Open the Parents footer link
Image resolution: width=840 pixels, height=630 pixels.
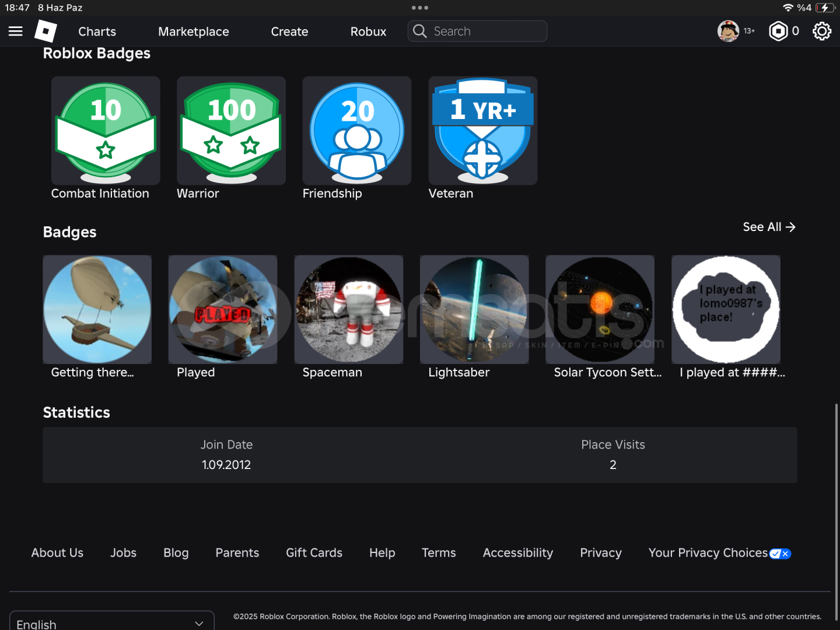click(x=237, y=553)
